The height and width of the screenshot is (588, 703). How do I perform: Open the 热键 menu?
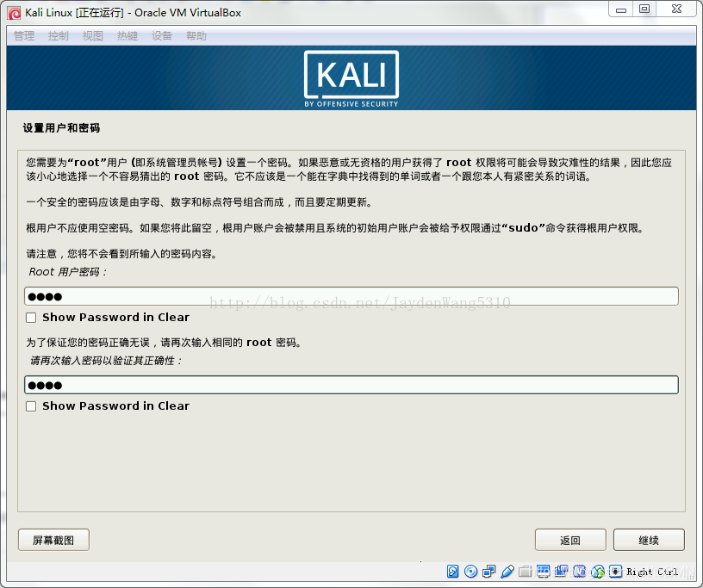pyautogui.click(x=128, y=36)
